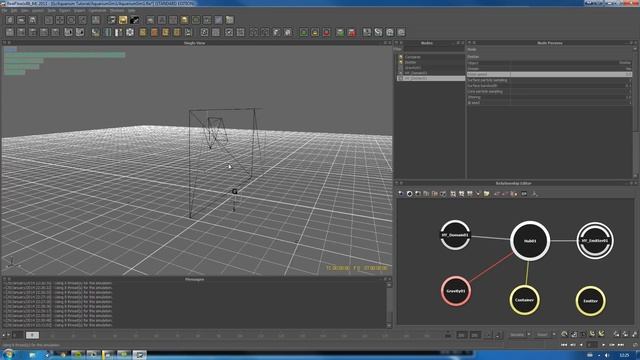
Task: Click the Surface bandwidth parameter row
Action: [549, 86]
